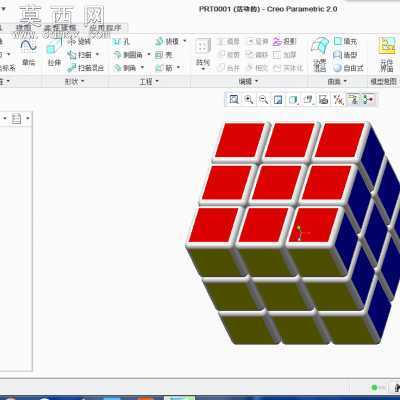The height and width of the screenshot is (400, 400).
Task: Click the Zoom In magnifier icon
Action: point(249,99)
